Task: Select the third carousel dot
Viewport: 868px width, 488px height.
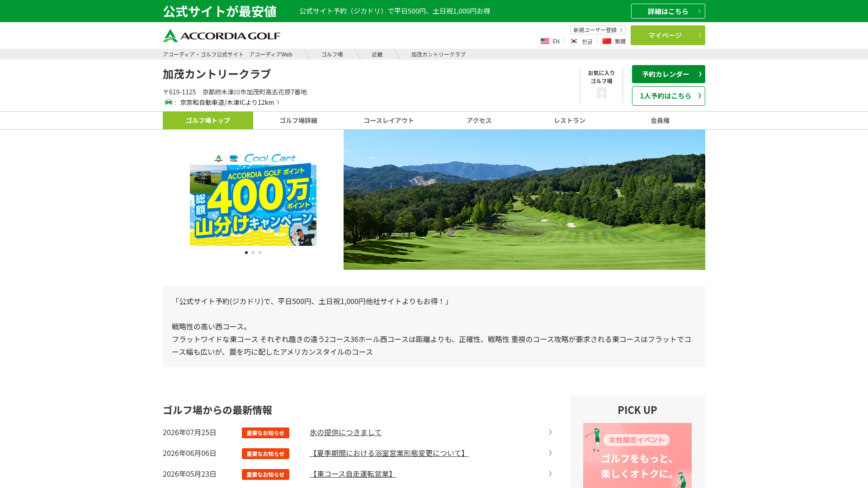Action: pyautogui.click(x=260, y=253)
